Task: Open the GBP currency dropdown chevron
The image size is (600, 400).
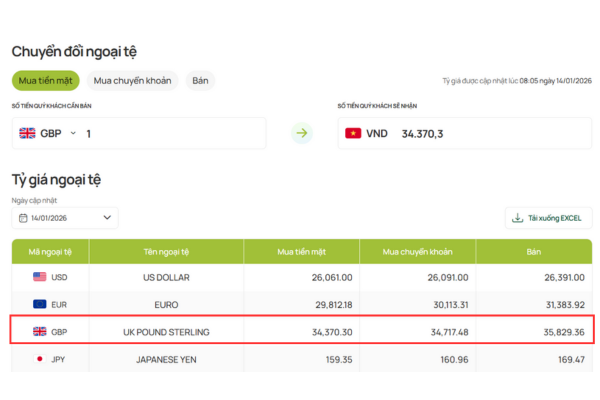Action: pyautogui.click(x=73, y=133)
